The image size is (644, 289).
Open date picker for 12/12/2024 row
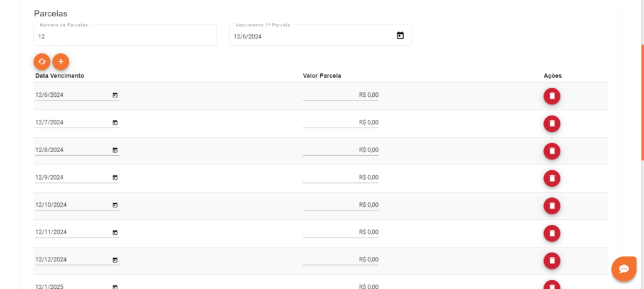(x=115, y=259)
